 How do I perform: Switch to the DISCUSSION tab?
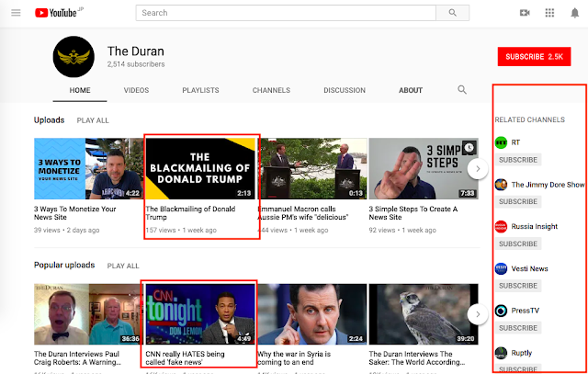pos(345,90)
